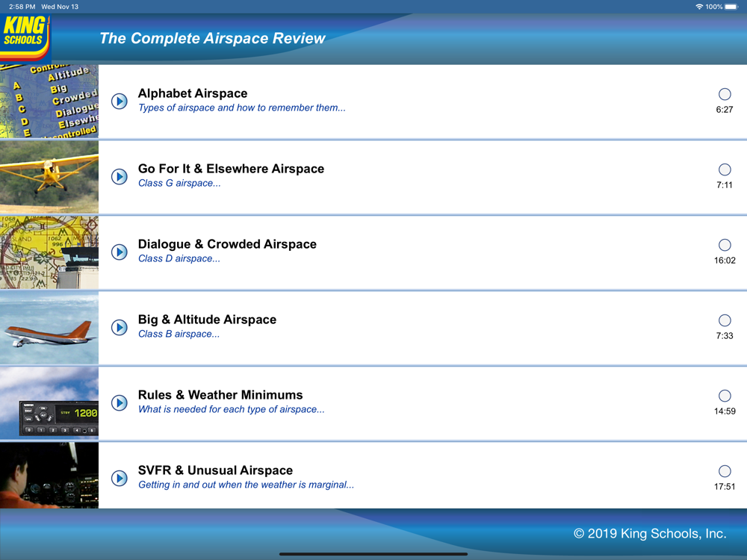Play the Rules & Weather Minimums lesson

pos(119,403)
